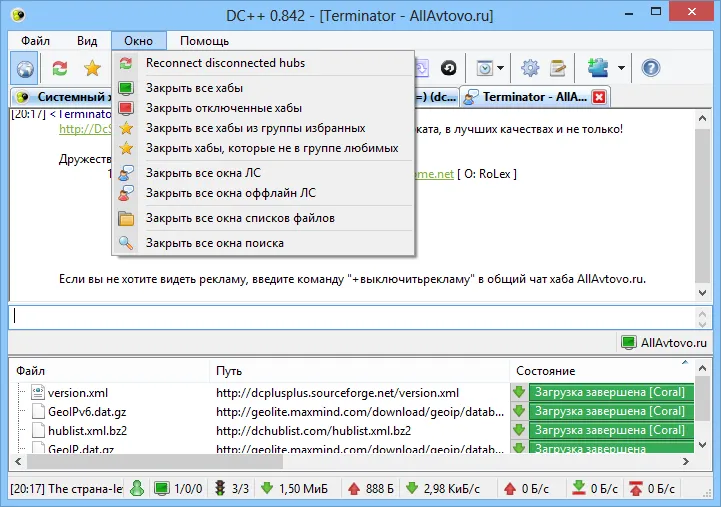
Task: Sort transfers by Файл column
Action: point(109,371)
